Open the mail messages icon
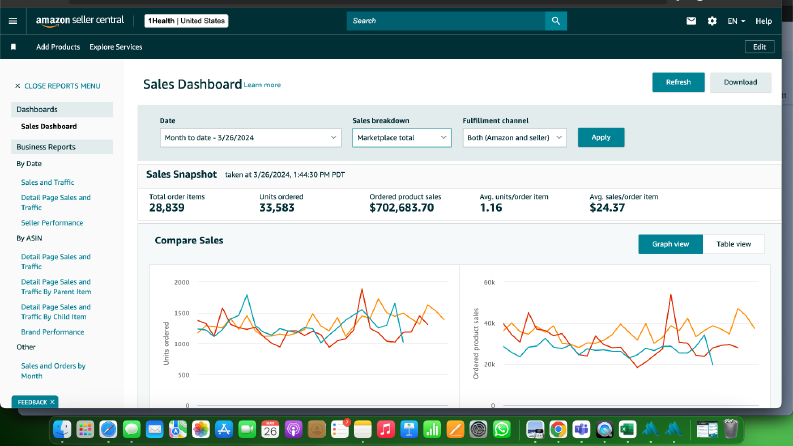 (x=691, y=21)
